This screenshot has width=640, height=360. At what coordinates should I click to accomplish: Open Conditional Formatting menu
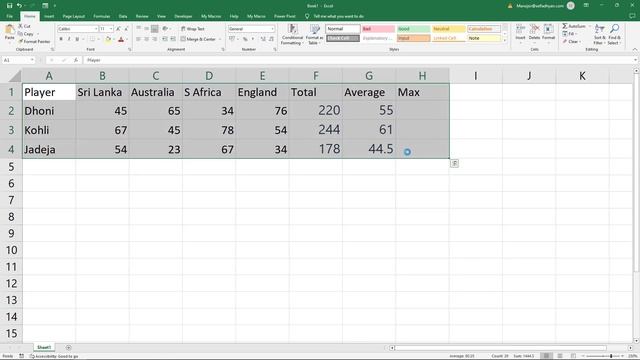pos(292,34)
